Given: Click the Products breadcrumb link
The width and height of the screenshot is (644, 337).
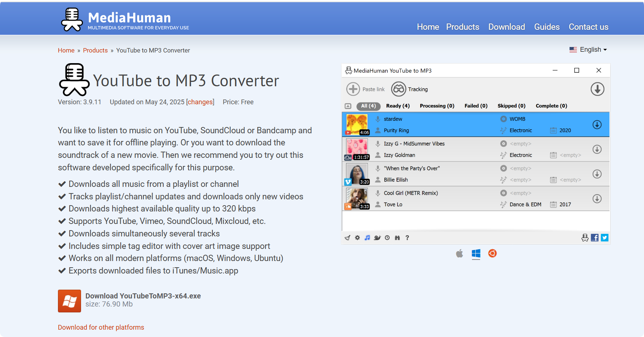Looking at the screenshot, I should (x=95, y=50).
